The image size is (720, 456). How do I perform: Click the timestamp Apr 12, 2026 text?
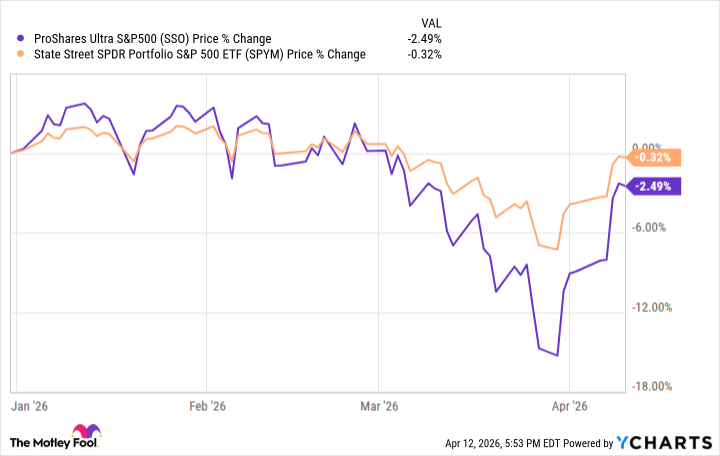point(473,443)
